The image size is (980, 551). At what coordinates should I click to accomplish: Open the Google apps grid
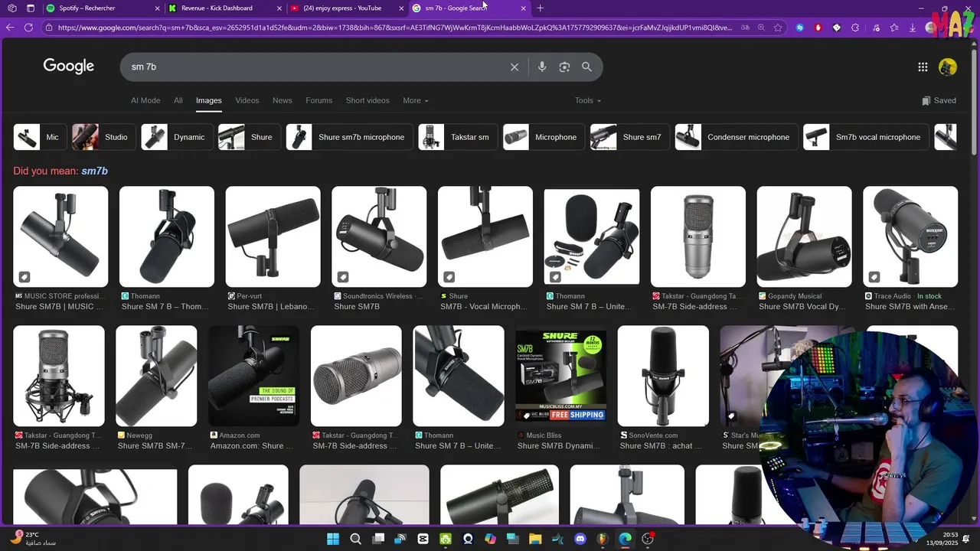(x=923, y=67)
